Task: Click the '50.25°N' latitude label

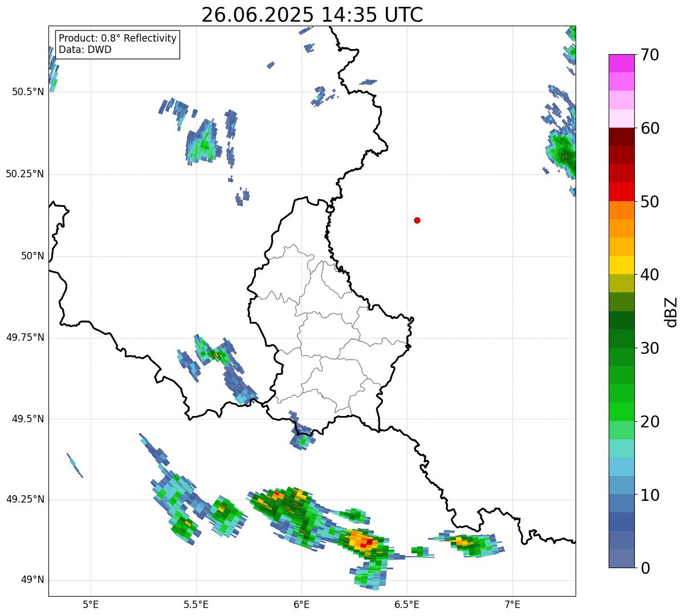Action: (x=25, y=174)
